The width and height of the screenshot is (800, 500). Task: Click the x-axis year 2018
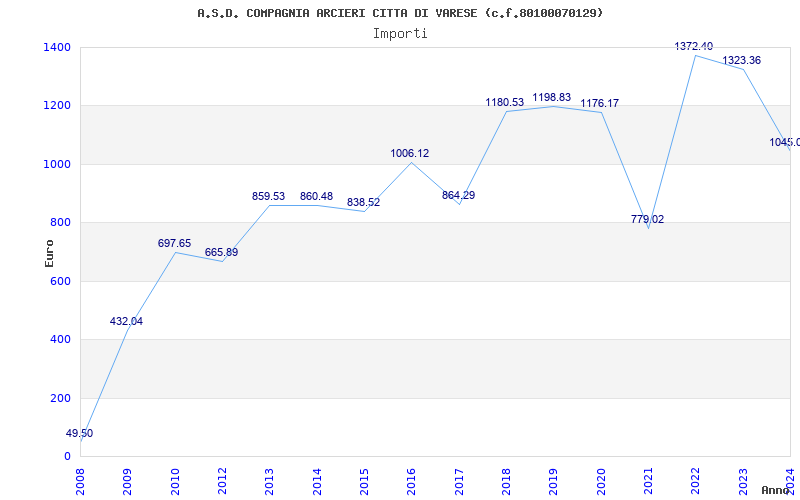[506, 482]
